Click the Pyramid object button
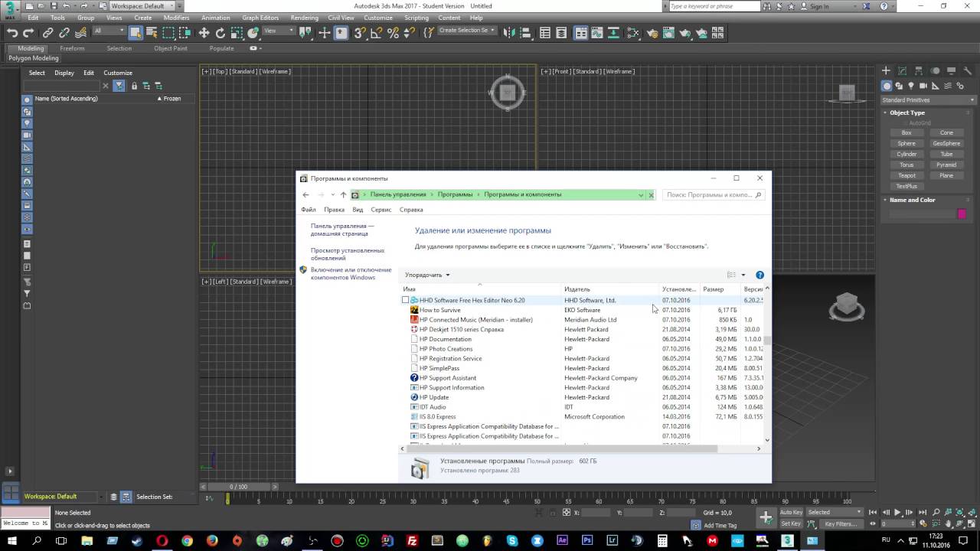980x551 pixels. point(946,165)
